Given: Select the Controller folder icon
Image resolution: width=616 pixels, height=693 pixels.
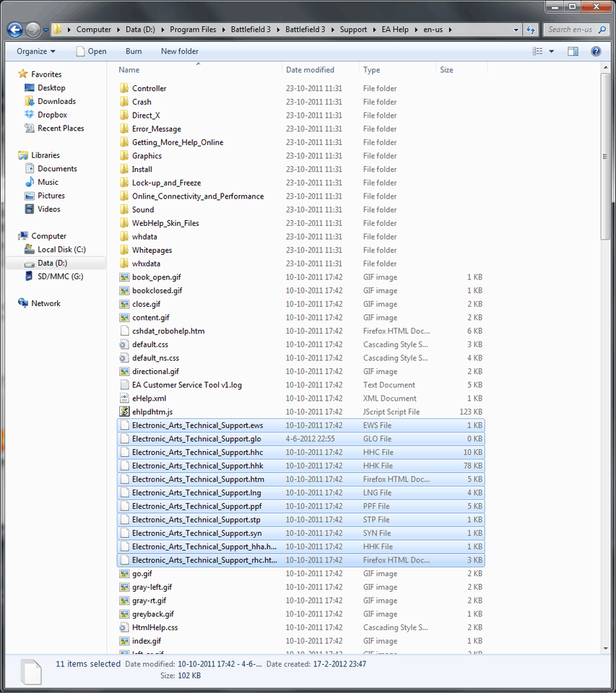Looking at the screenshot, I should (124, 88).
